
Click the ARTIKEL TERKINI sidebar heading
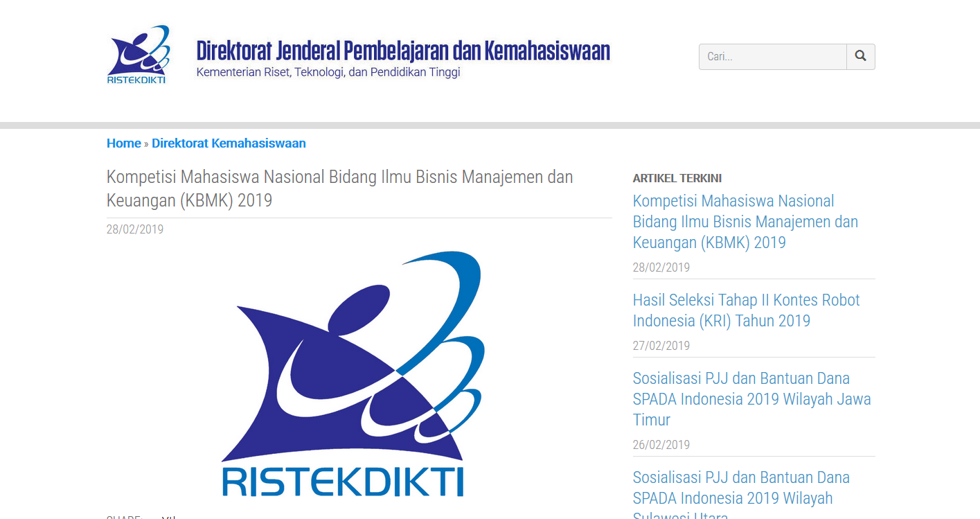[677, 178]
